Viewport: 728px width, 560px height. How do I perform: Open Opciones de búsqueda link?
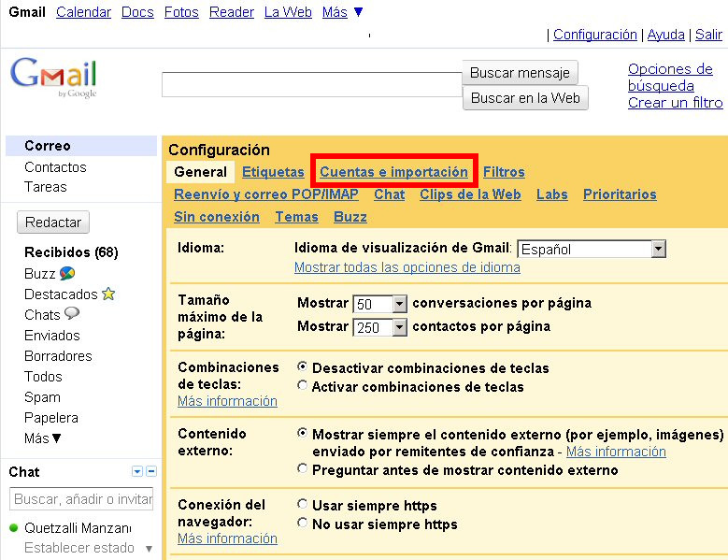(x=670, y=77)
